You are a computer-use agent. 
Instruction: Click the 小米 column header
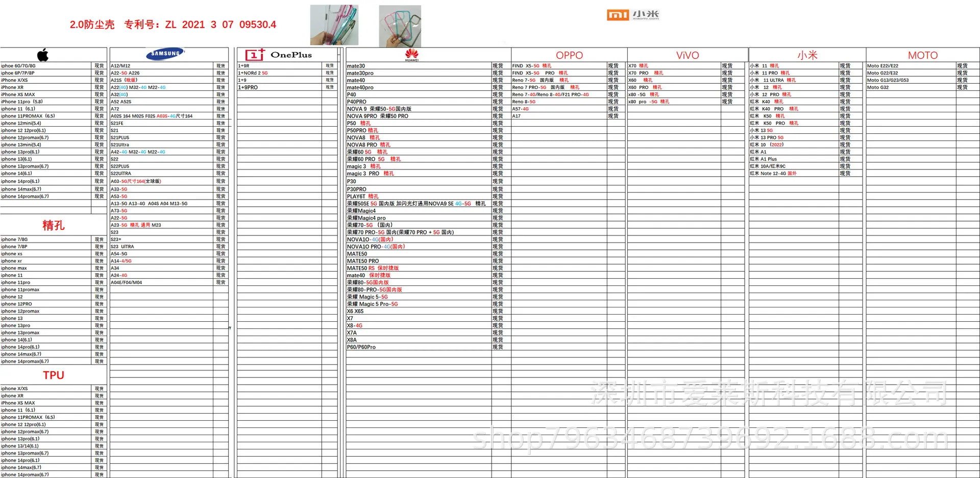point(807,55)
